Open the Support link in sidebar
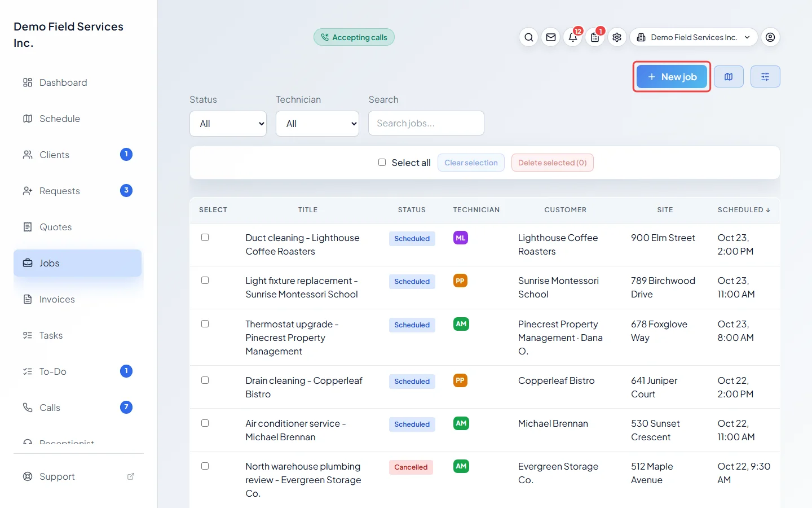The width and height of the screenshot is (812, 508). 78,476
